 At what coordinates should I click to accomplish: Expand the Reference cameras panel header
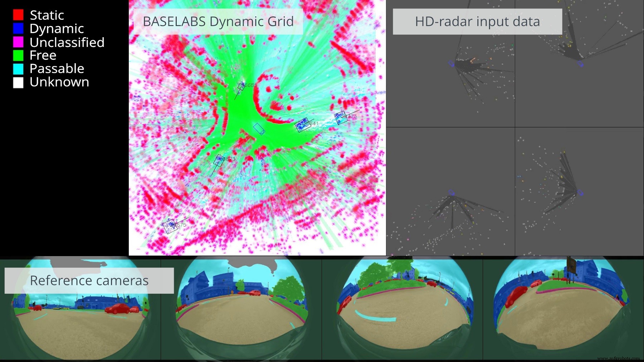(89, 280)
